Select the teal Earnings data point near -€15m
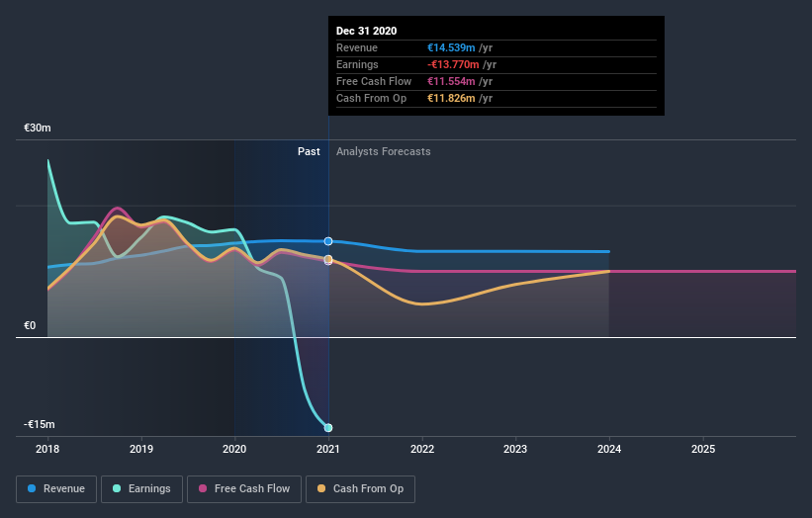 pos(328,427)
